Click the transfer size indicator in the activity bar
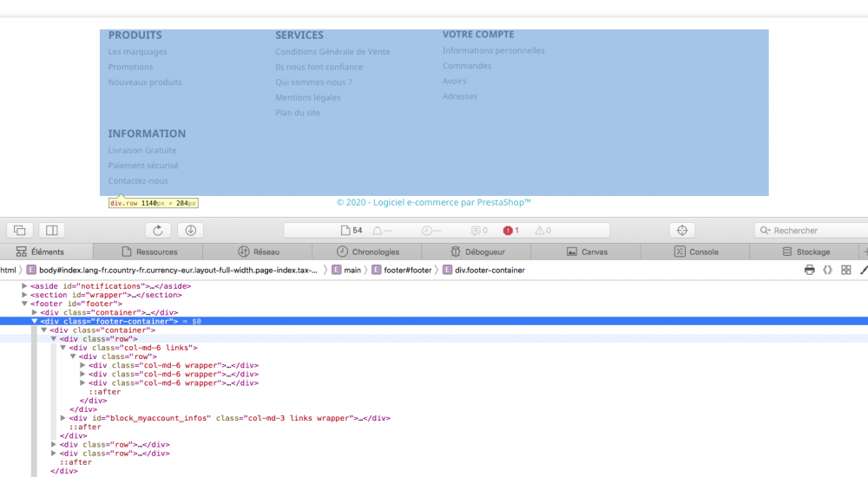Image resolution: width=868 pixels, height=477 pixels. point(382,230)
